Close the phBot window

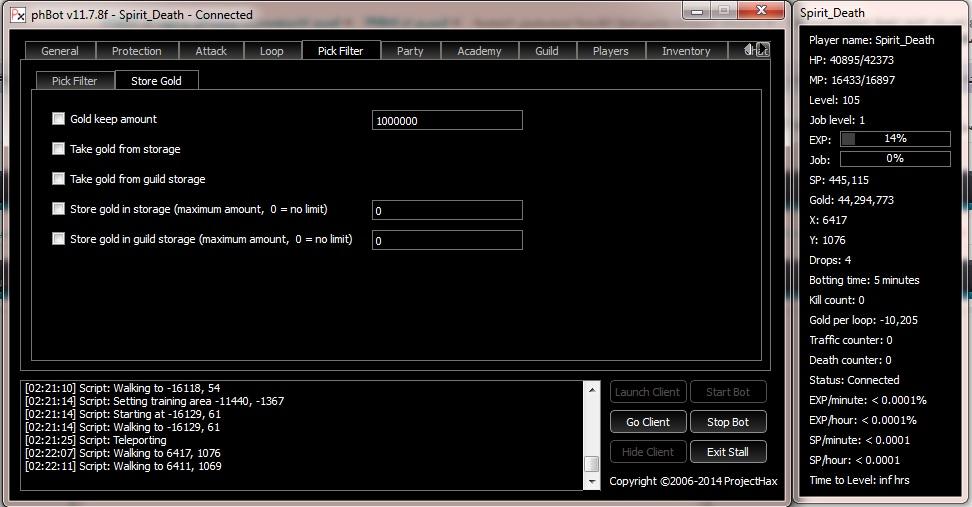[x=762, y=11]
